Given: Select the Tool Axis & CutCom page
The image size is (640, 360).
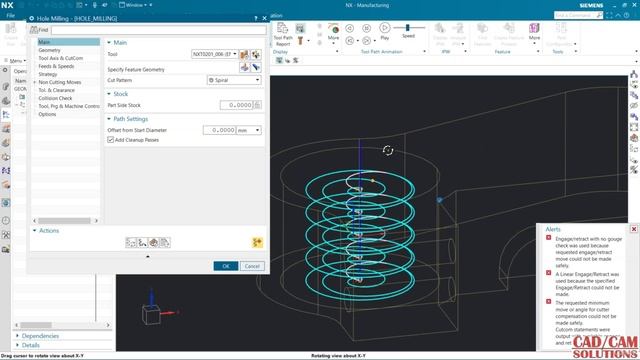Looking at the screenshot, I should point(60,58).
